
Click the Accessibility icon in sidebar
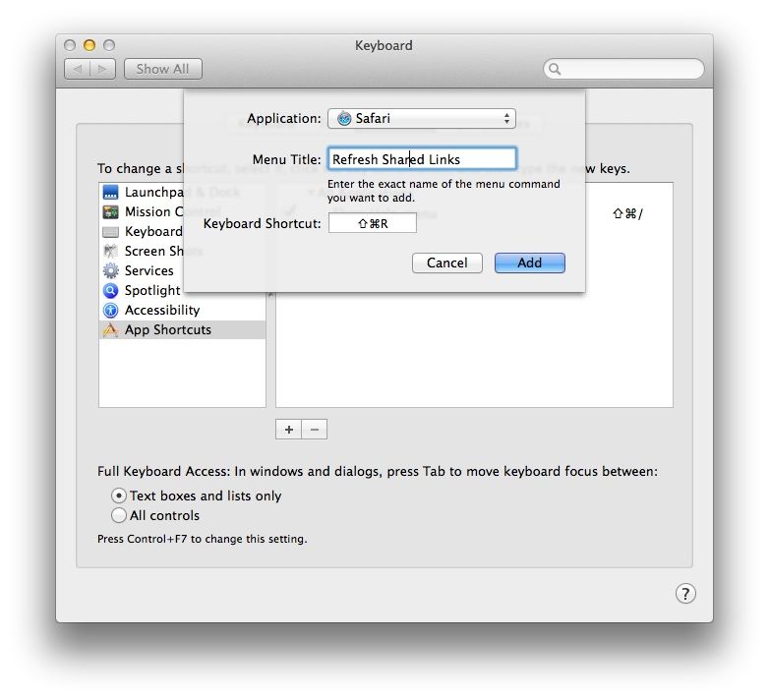111,311
